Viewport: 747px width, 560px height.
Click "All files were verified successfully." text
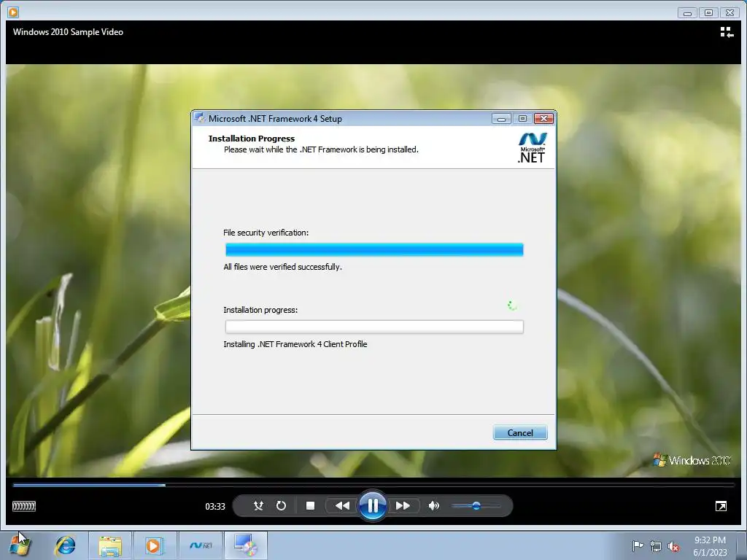coord(282,267)
